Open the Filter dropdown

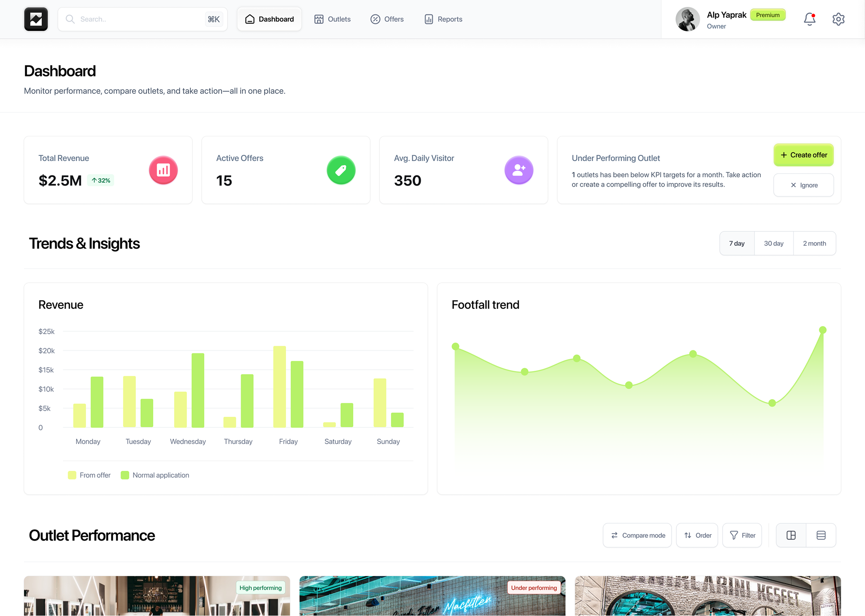click(x=742, y=535)
